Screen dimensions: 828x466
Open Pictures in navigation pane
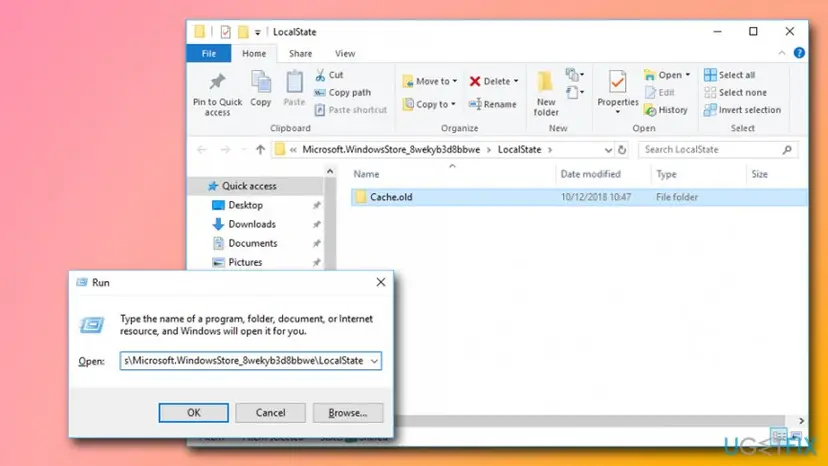click(x=245, y=262)
